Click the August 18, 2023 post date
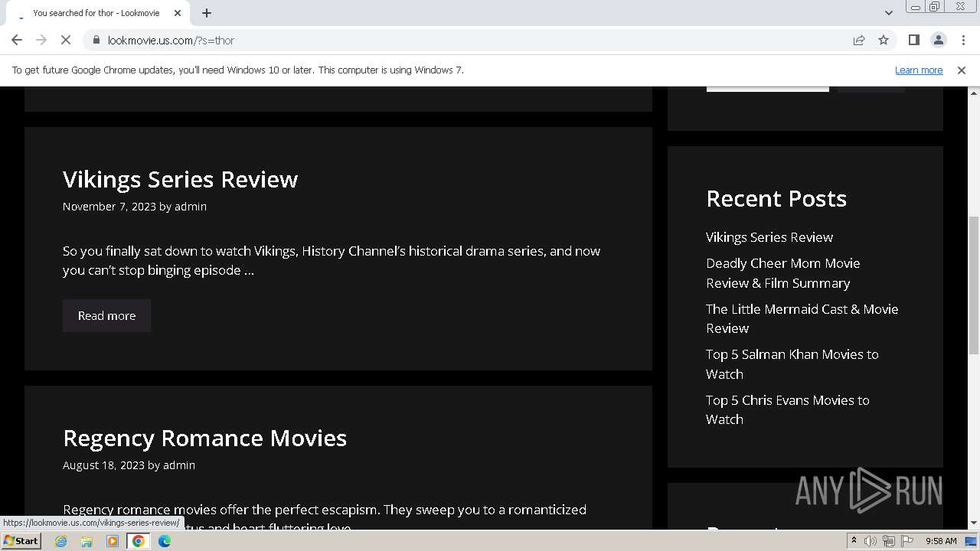This screenshot has width=980, height=551. click(103, 465)
